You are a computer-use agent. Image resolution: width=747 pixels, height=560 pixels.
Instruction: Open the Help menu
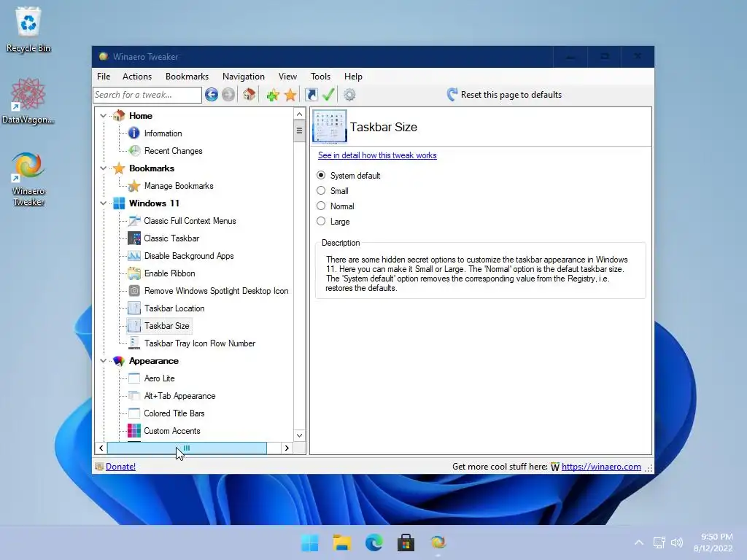click(x=354, y=76)
